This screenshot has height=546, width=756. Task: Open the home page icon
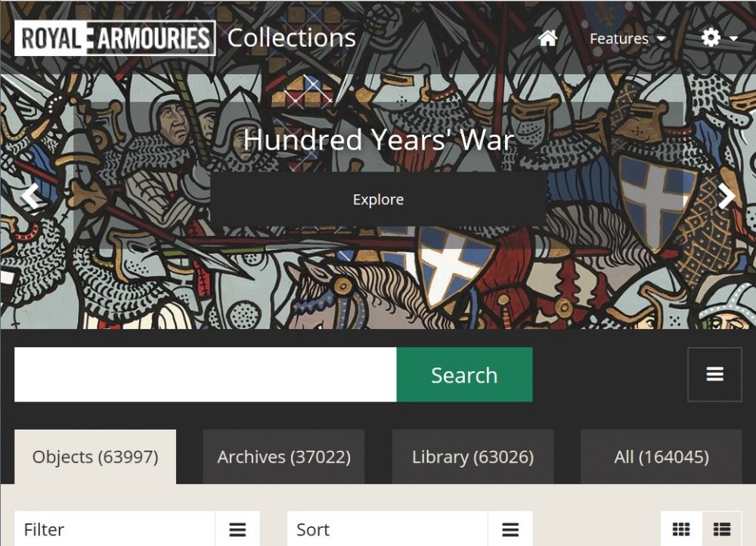(x=547, y=38)
